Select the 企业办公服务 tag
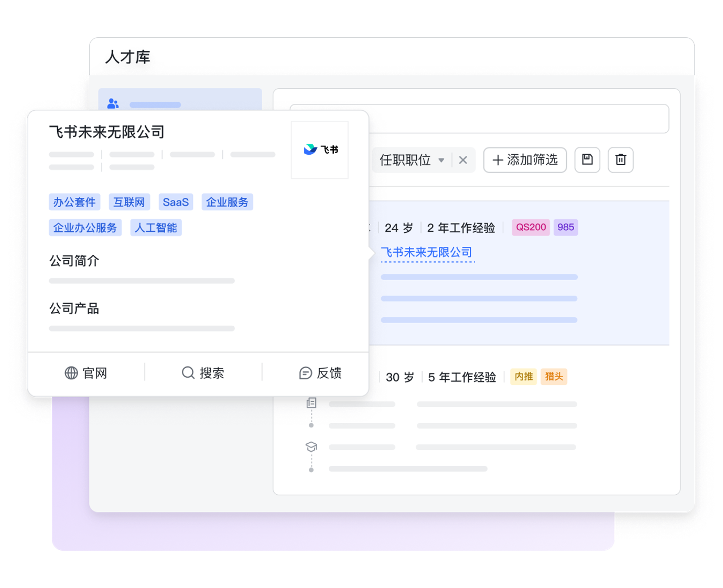723x588 pixels. click(x=85, y=228)
